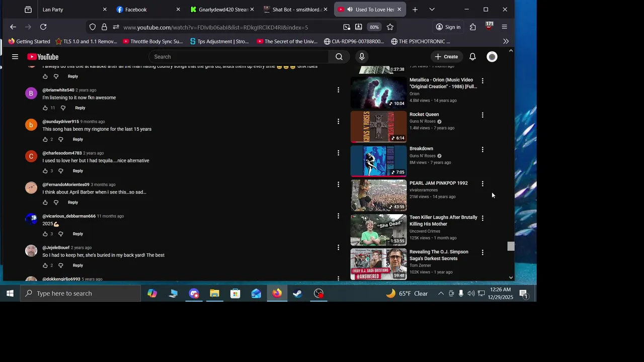Image resolution: width=644 pixels, height=362 pixels.
Task: Like vicarious_debbarman666's 2025 comment
Action: tap(45, 234)
